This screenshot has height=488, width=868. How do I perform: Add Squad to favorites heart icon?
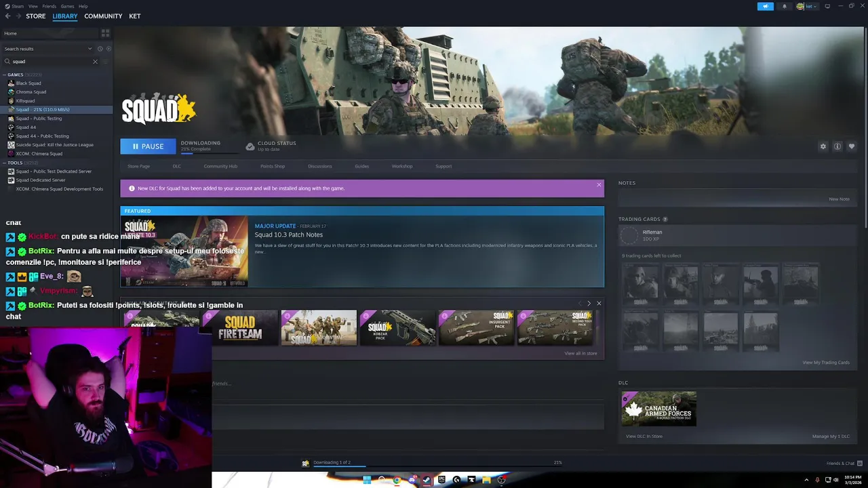[x=852, y=146]
